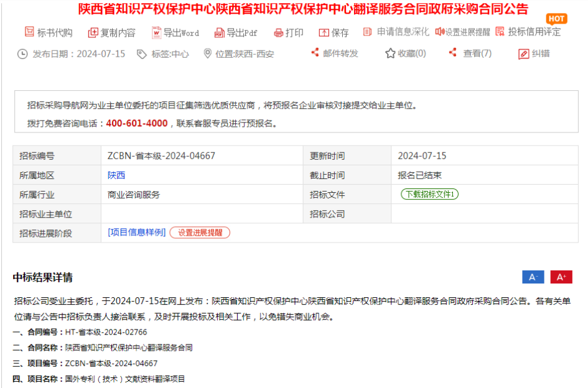Image resolution: width=588 pixels, height=388 pixels.
Task: Click the 招标进展阶段 label cell
Action: coord(57,233)
